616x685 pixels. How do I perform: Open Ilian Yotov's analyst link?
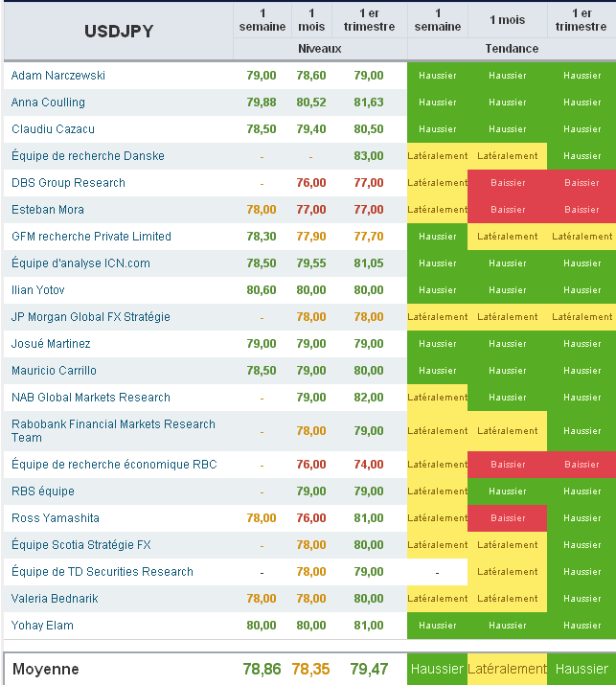click(x=38, y=290)
